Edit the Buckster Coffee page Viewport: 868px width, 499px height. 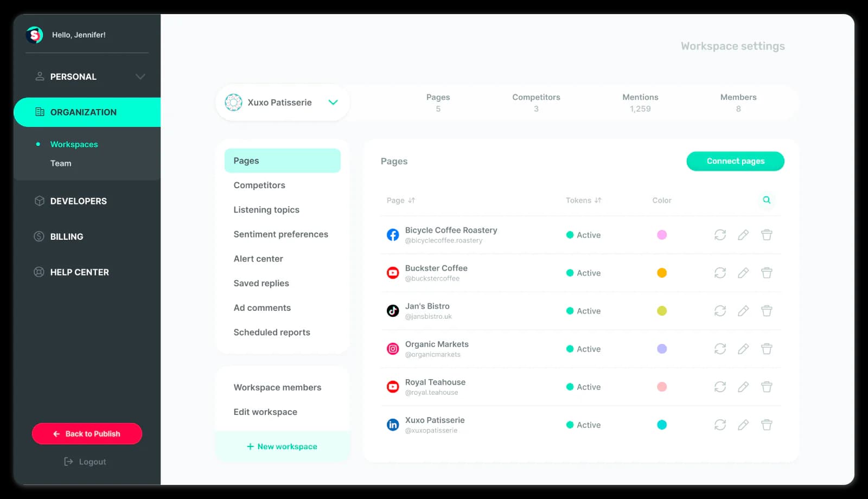[743, 273]
